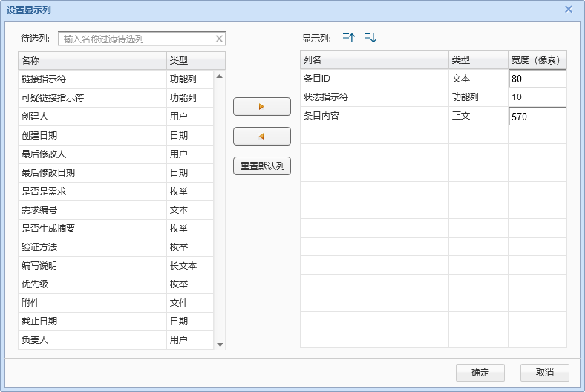Click the move-up icon for display columns
Viewport: 585px width, 392px height.
click(x=349, y=39)
